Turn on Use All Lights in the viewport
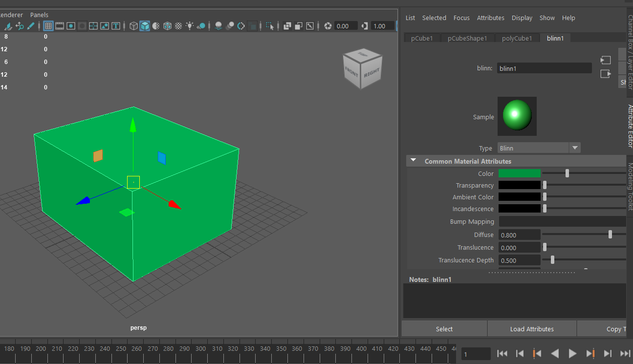The image size is (633, 364). 189,25
